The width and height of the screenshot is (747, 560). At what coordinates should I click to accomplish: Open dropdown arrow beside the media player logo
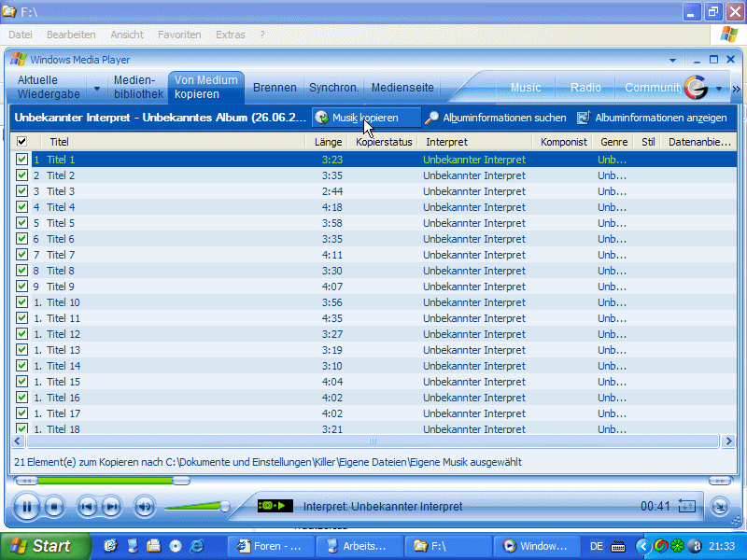tap(719, 88)
